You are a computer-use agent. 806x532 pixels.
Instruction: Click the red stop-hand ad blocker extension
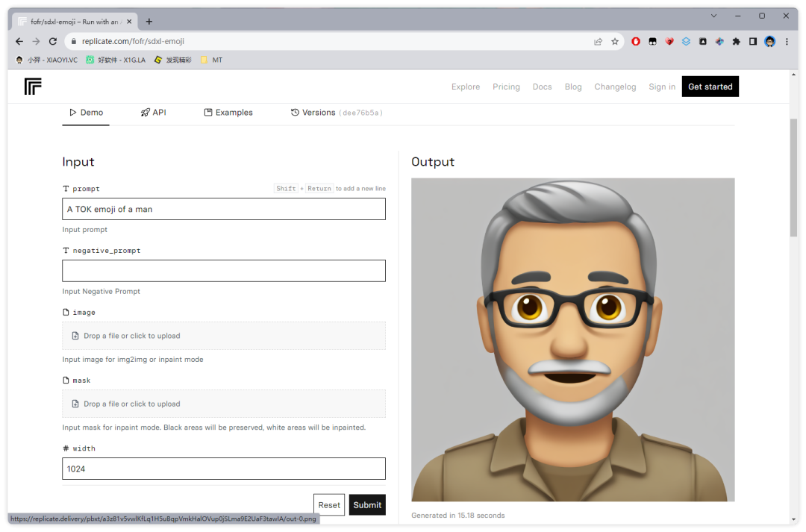coord(636,42)
